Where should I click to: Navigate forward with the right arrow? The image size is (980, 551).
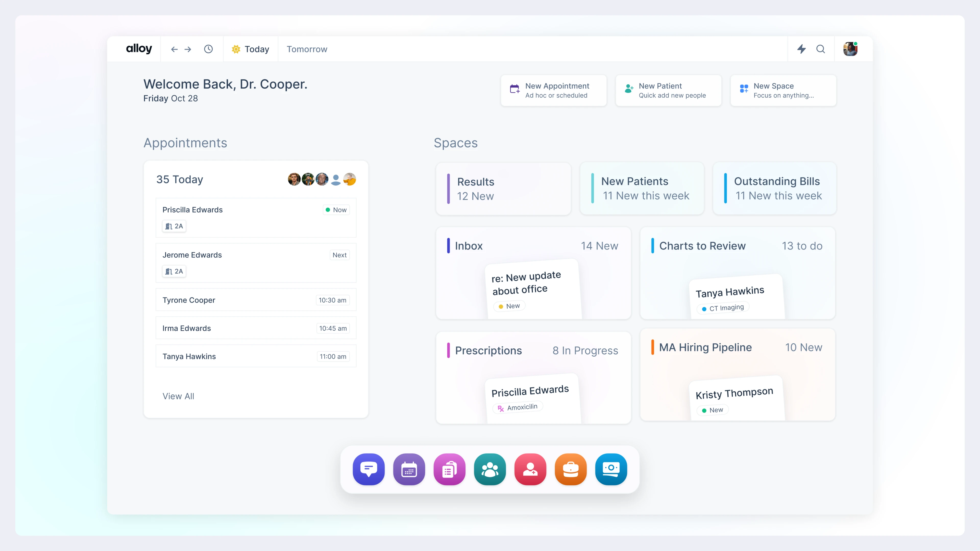click(188, 49)
